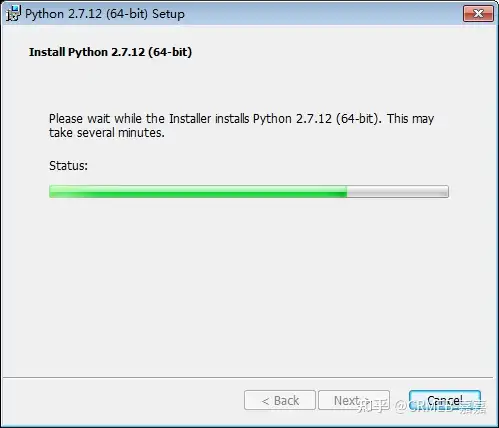Click the green filled portion of the progress bar
The width and height of the screenshot is (499, 428).
[x=198, y=192]
